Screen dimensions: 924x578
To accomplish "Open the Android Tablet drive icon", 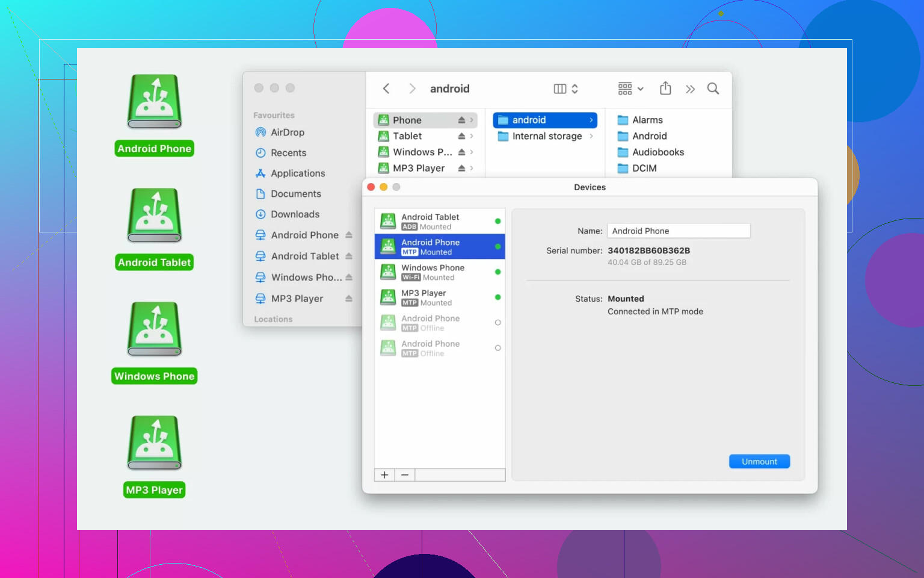I will click(x=155, y=215).
